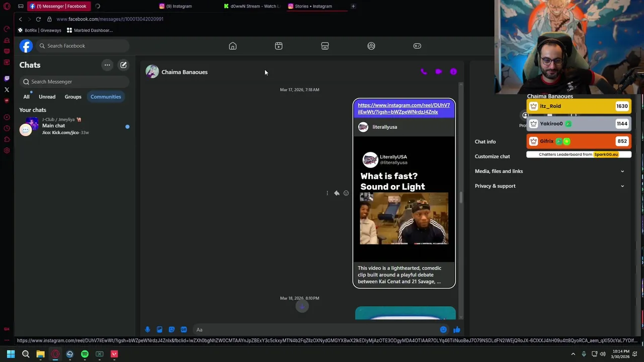The width and height of the screenshot is (644, 362).
Task: Open Windows taskbar search
Action: (26, 354)
